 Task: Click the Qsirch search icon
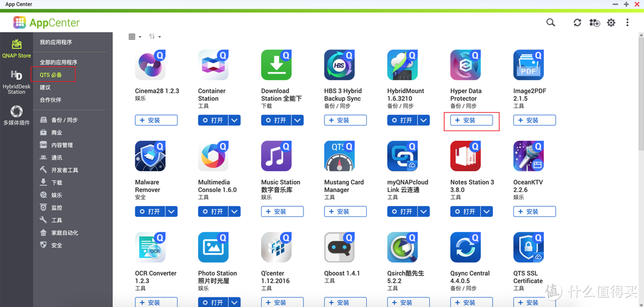point(402,247)
